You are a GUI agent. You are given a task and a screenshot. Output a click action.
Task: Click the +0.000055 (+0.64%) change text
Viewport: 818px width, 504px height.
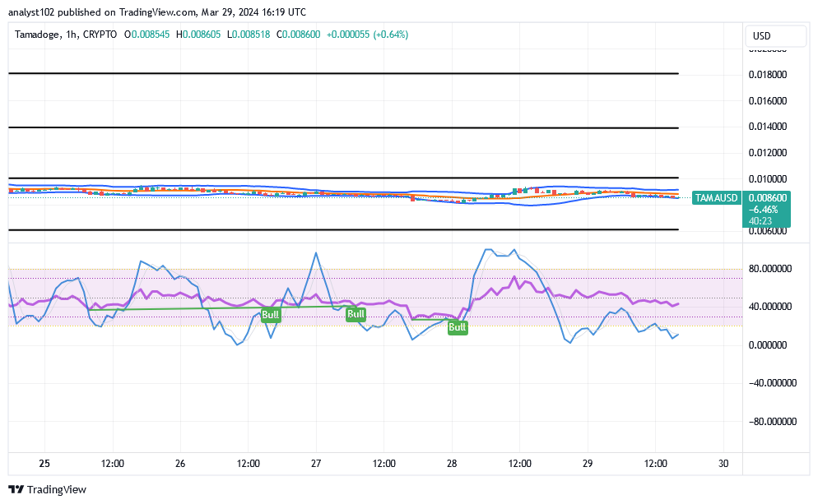367,35
